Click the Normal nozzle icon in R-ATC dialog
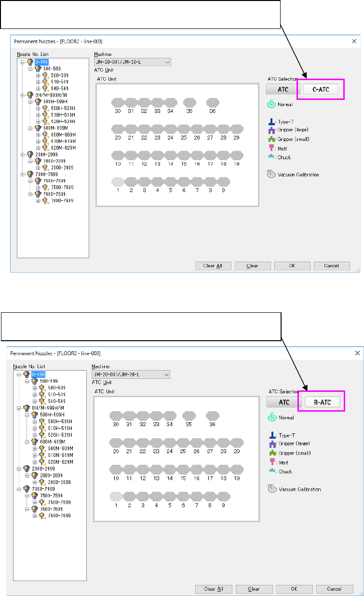Viewport: 364px width, 596px height. point(271,417)
